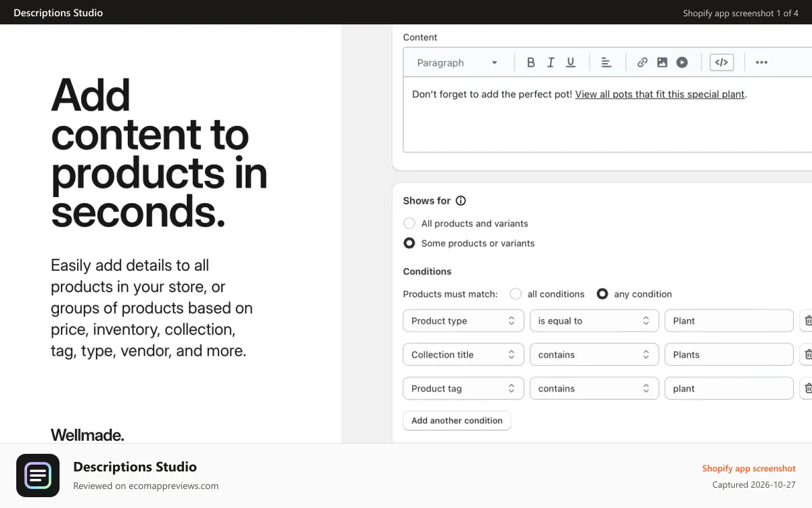Delete the Product type condition

pos(807,320)
